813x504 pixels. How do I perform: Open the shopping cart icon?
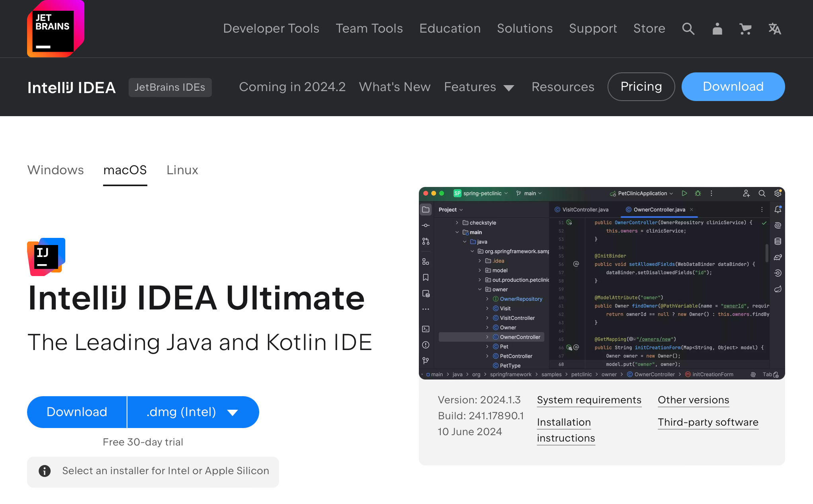pos(745,29)
